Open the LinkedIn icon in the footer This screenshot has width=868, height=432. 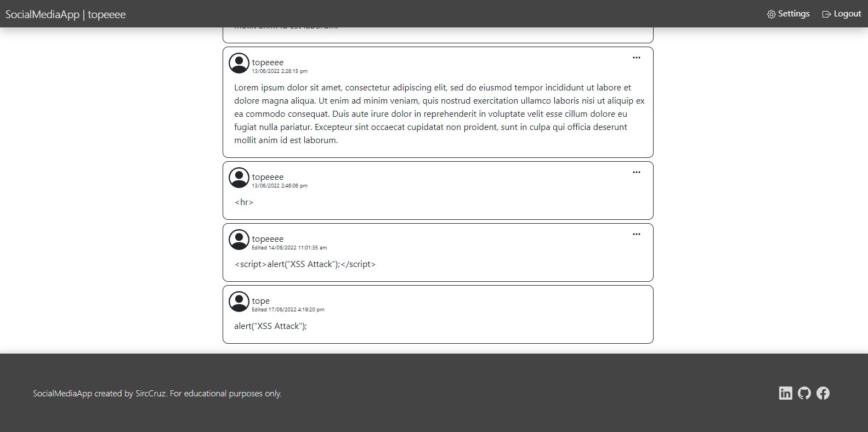coord(786,393)
